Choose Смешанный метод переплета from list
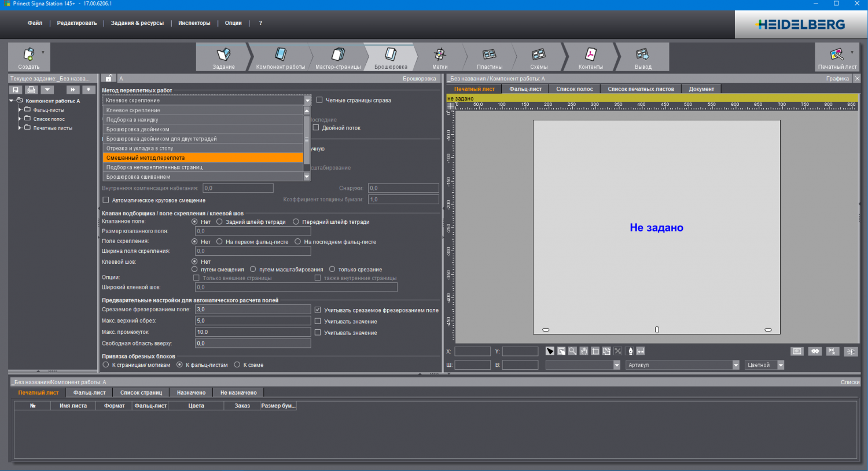The width and height of the screenshot is (868, 471). 203,157
